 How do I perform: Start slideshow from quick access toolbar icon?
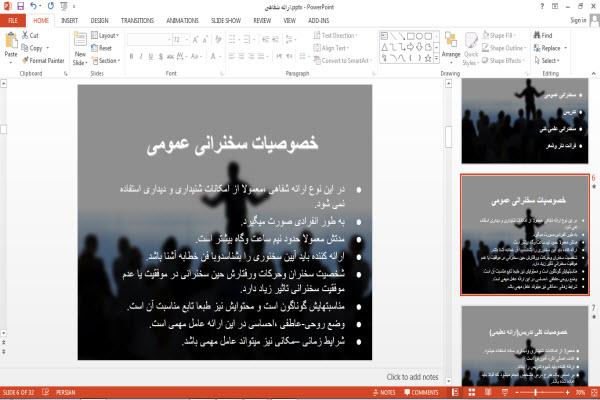click(x=64, y=6)
